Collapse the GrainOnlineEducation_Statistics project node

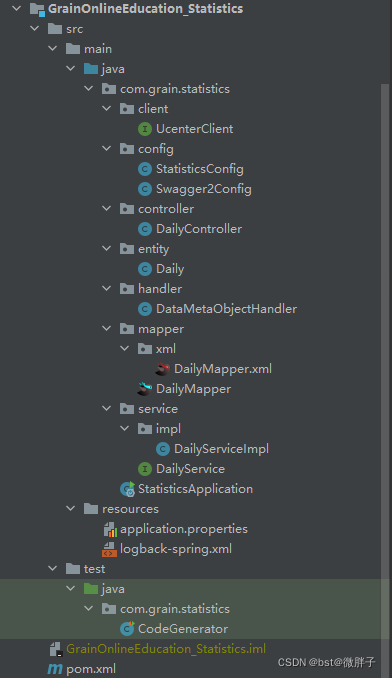click(x=17, y=8)
